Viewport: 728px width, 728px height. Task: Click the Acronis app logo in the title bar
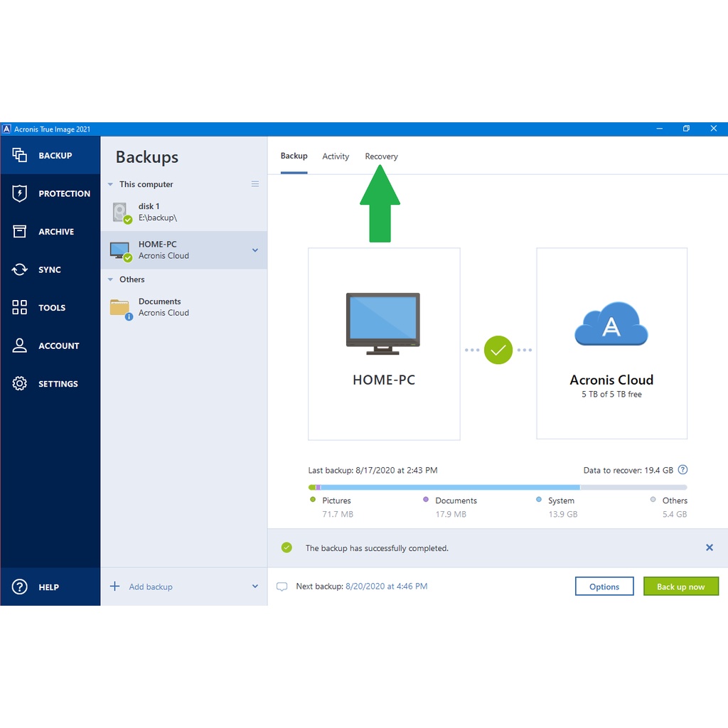point(6,129)
